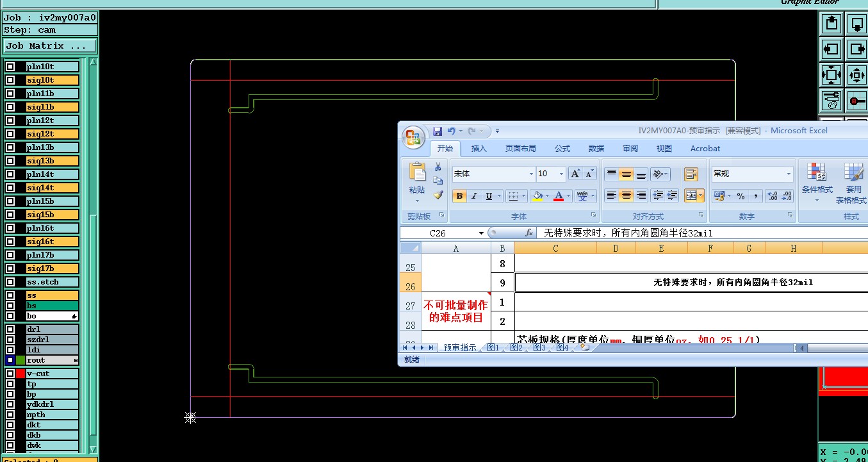Click the insert function fx icon

pos(529,233)
